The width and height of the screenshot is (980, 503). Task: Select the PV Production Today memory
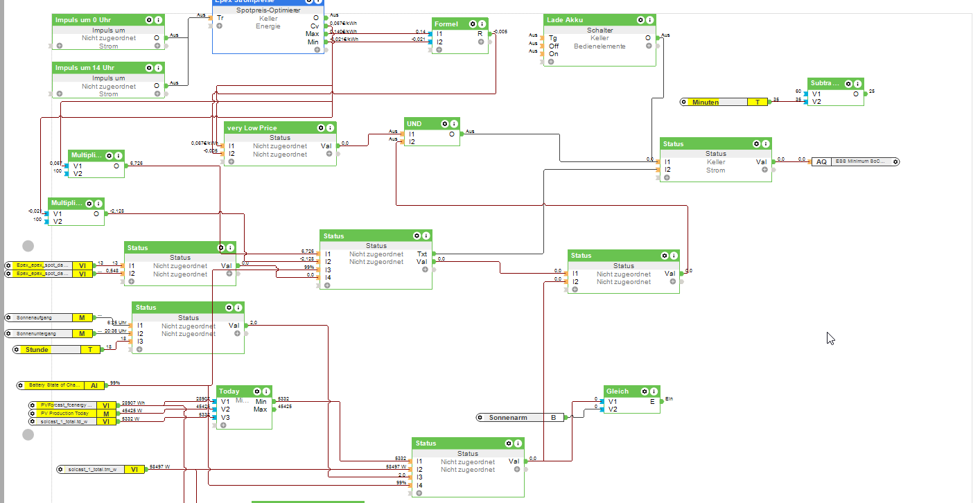73,414
